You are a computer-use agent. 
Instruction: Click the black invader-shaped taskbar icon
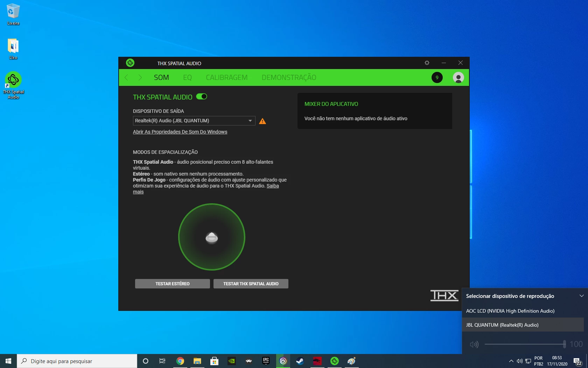tap(249, 361)
